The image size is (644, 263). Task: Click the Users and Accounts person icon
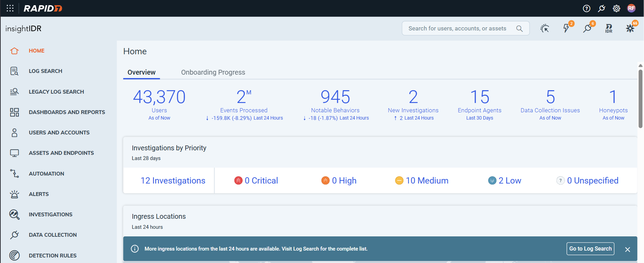14,133
